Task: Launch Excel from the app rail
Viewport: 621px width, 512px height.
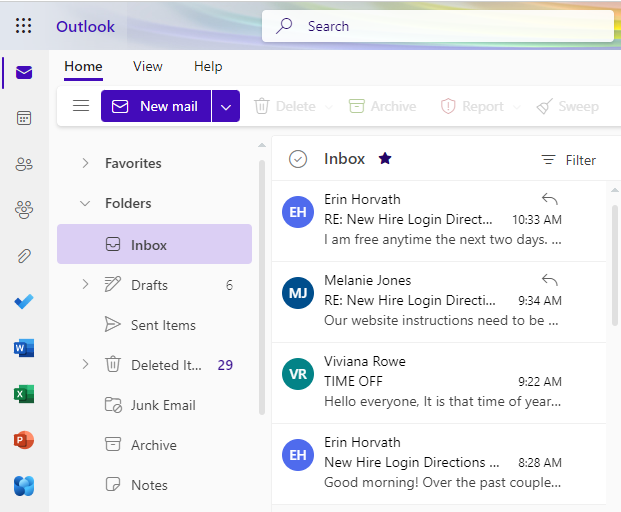Action: 24,394
